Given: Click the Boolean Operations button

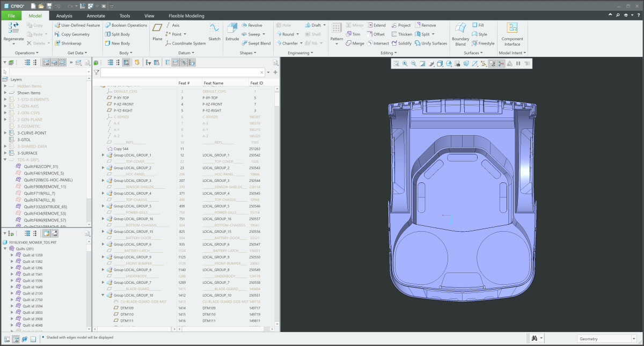Looking at the screenshot, I should (126, 25).
